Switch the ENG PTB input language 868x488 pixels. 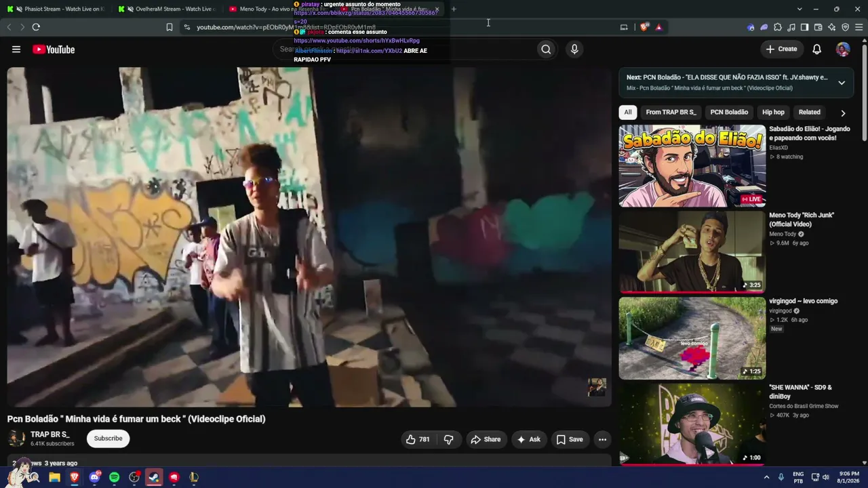[798, 477]
